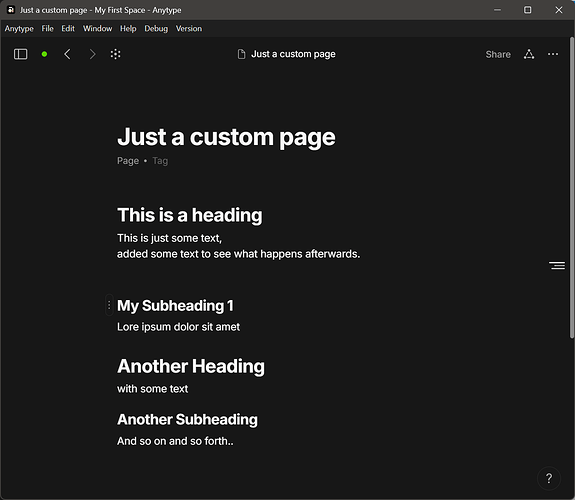The image size is (575, 500).
Task: Open the Debug menu
Action: tap(156, 29)
